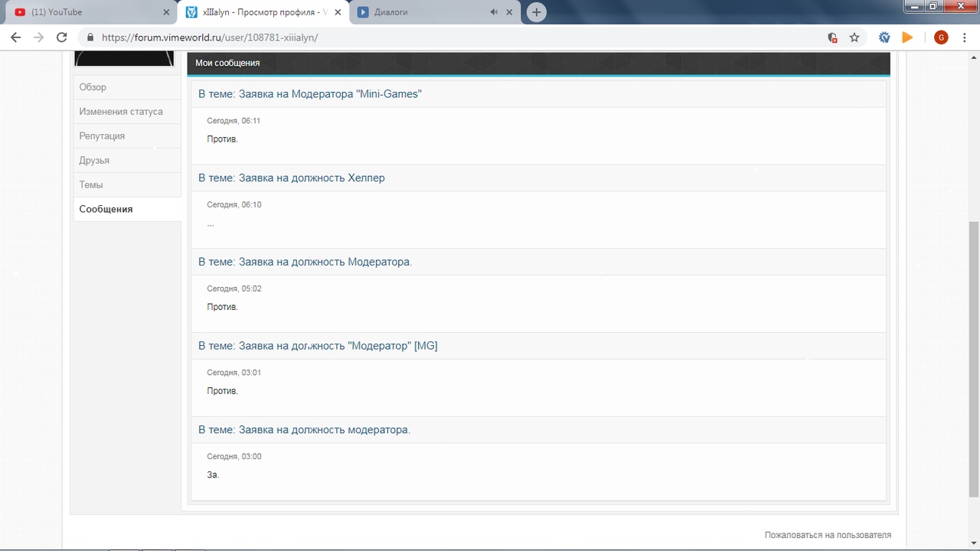Click the orange play extension icon
980x551 pixels.
(907, 37)
